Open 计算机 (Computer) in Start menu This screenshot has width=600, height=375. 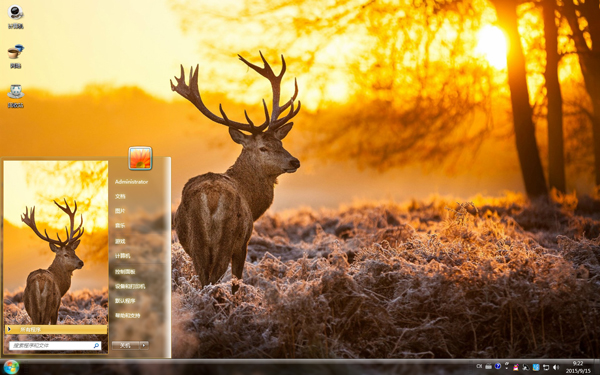click(123, 256)
